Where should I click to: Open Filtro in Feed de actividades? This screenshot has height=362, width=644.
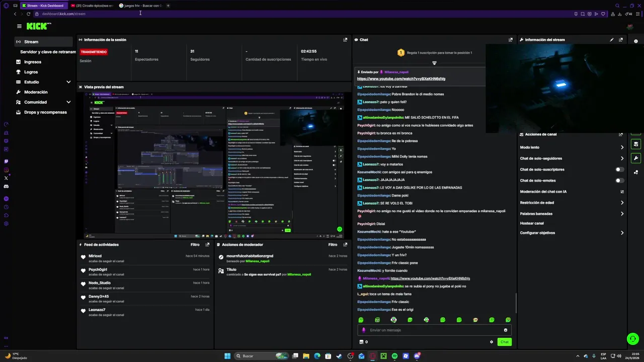195,245
